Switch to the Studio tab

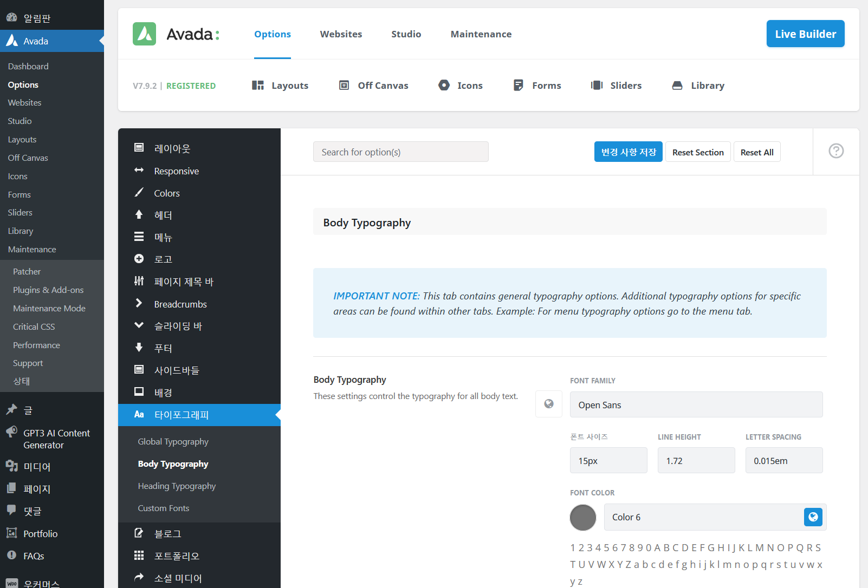tap(406, 34)
